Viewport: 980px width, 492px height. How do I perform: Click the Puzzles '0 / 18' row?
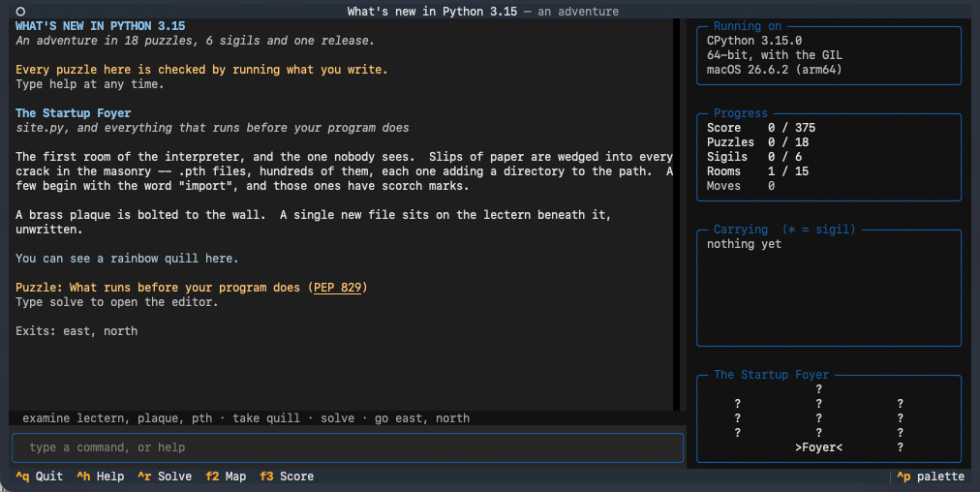[757, 142]
